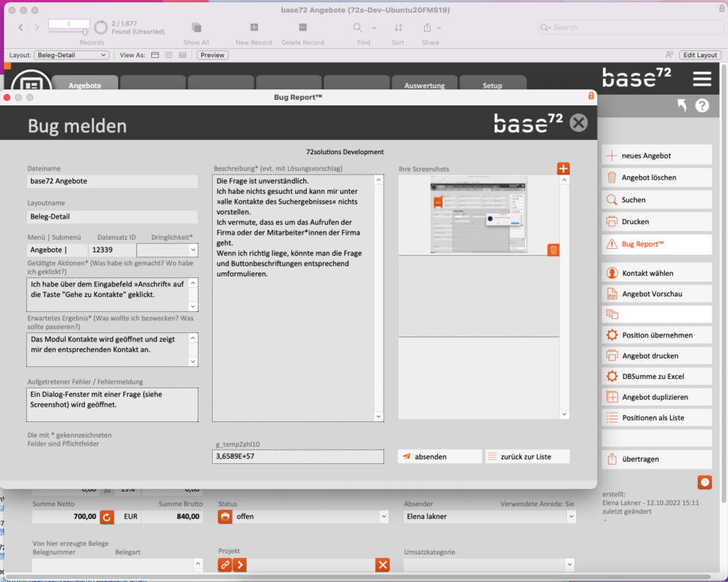The height and width of the screenshot is (582, 728).
Task: Switch to table view in View As
Action: 182,55
